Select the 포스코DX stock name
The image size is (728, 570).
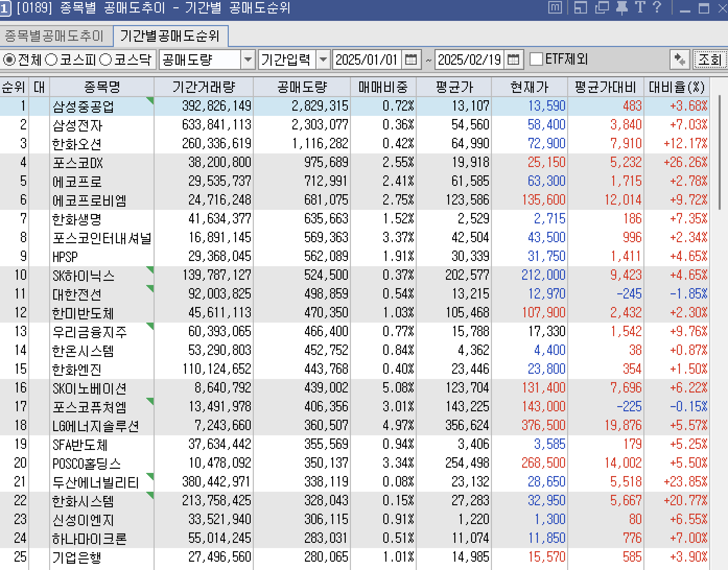click(x=78, y=163)
